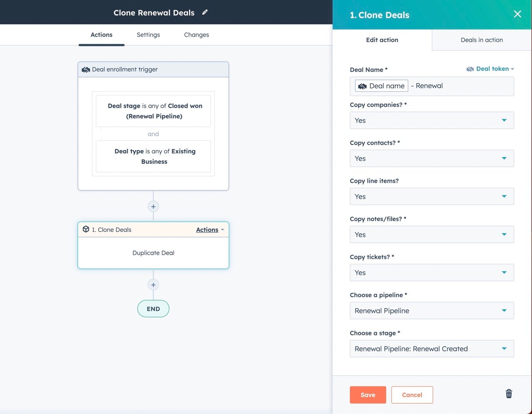532x414 pixels.
Task: Click the cube icon on the Clone Deals card
Action: 86,229
